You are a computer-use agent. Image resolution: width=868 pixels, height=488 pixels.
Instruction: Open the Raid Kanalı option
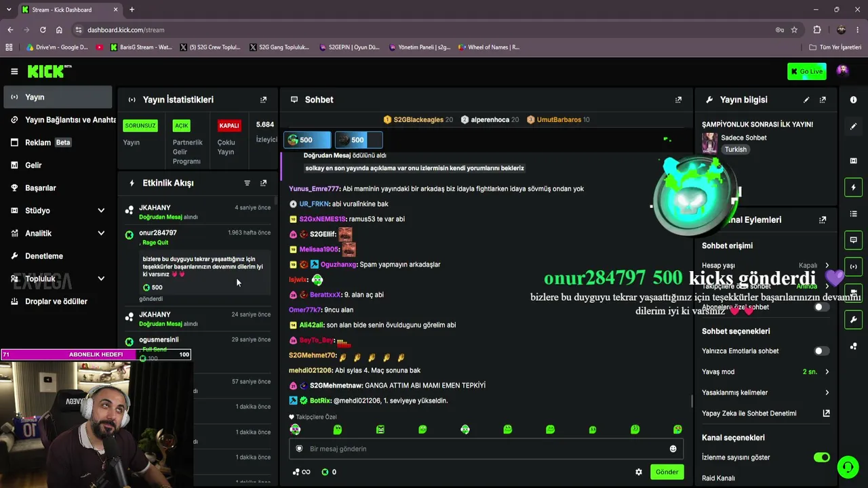(x=718, y=479)
